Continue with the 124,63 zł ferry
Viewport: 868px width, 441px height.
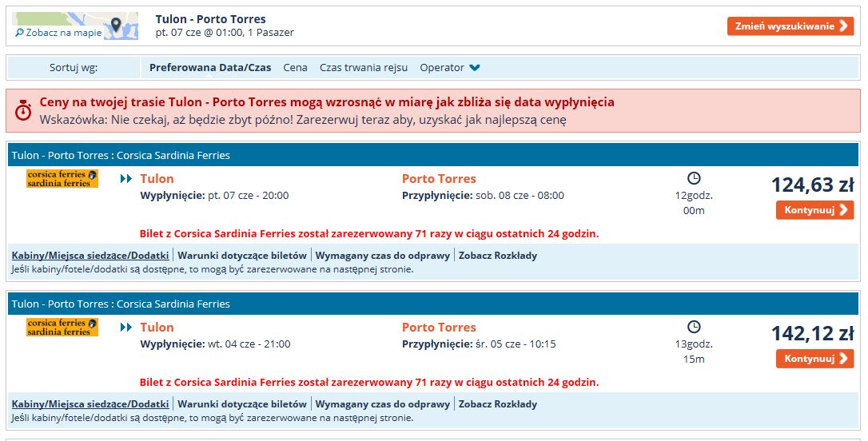[x=815, y=210]
